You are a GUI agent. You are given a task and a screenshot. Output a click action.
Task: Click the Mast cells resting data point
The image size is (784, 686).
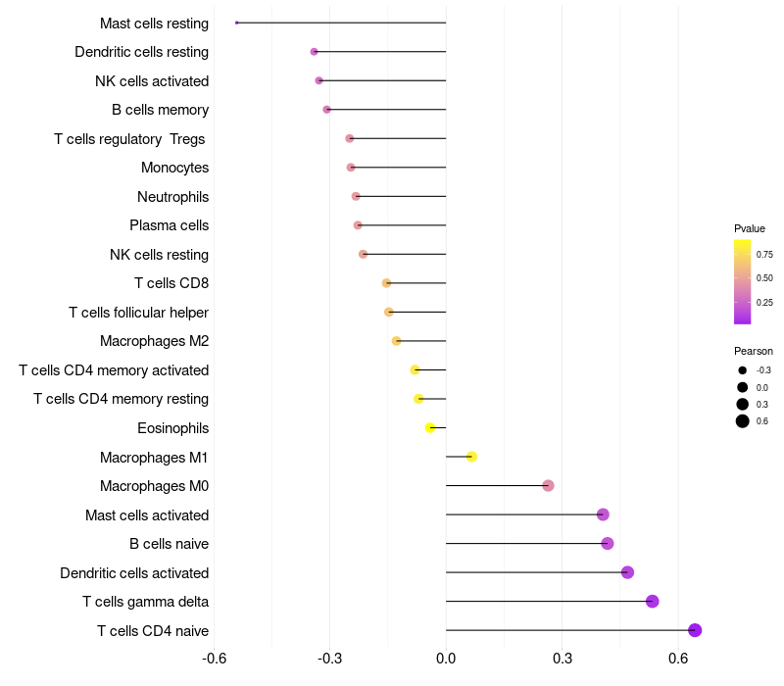(237, 23)
